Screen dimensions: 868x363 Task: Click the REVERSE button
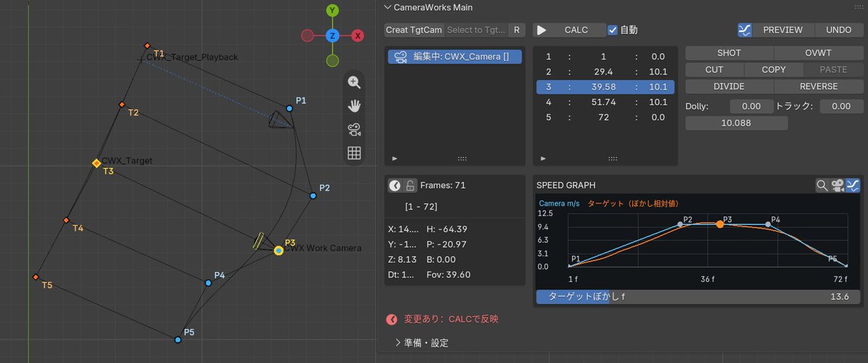tap(819, 86)
